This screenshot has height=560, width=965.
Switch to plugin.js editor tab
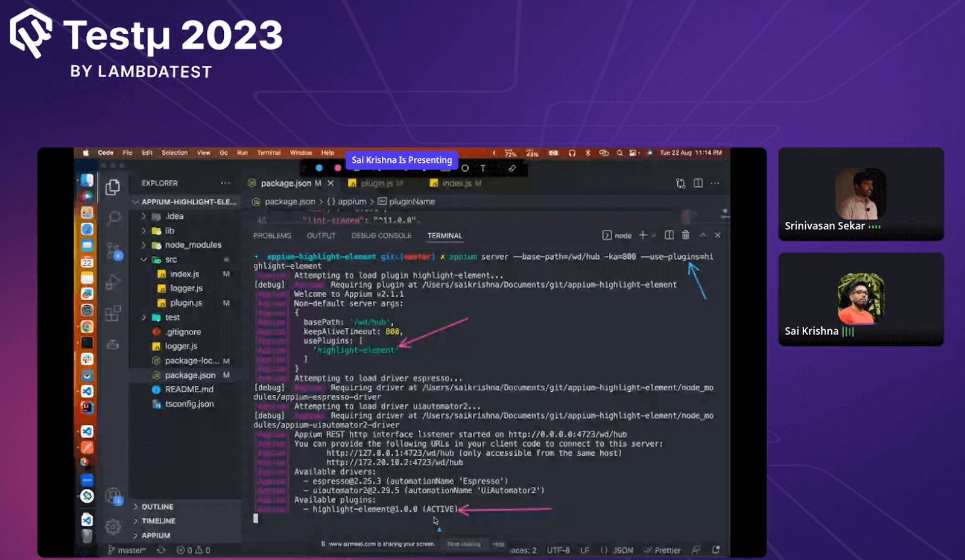377,183
